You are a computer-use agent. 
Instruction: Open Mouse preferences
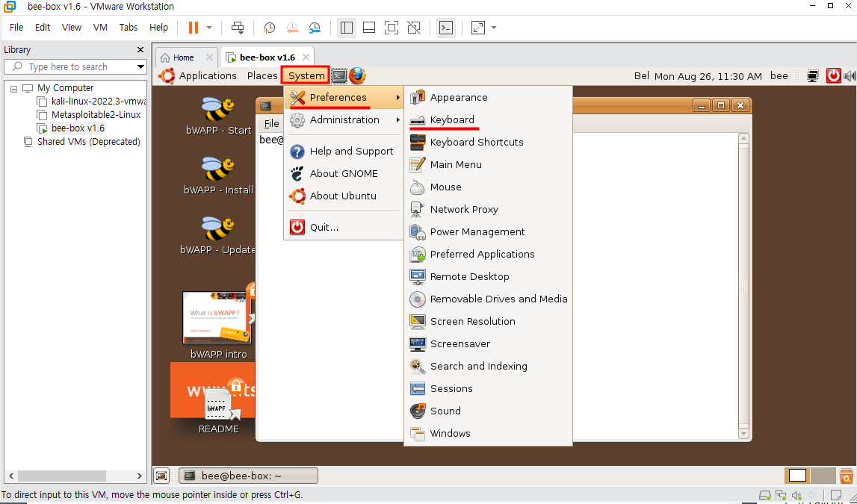click(488, 187)
